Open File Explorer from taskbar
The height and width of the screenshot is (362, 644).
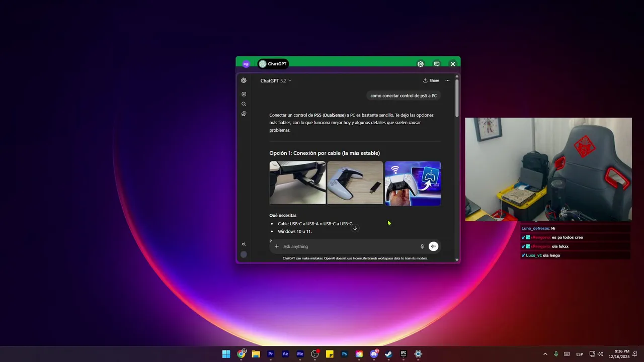[256, 354]
